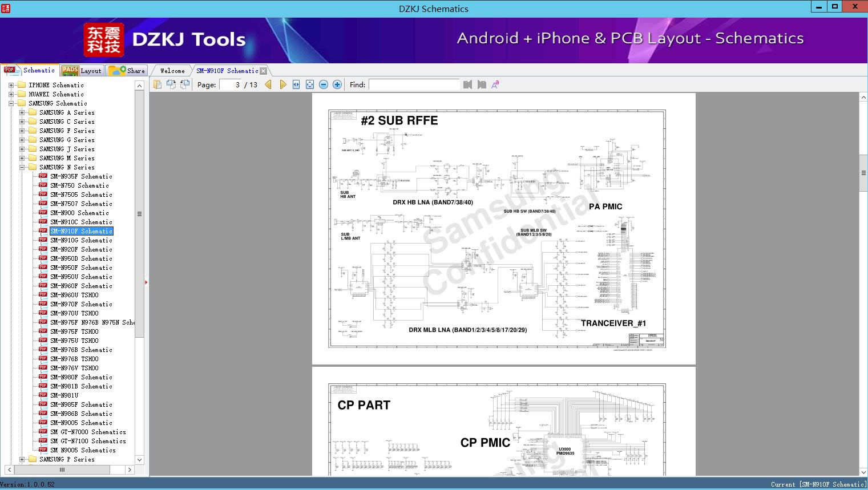Expand the SAMSUNG G Series node
The width and height of the screenshot is (868, 490).
point(22,140)
